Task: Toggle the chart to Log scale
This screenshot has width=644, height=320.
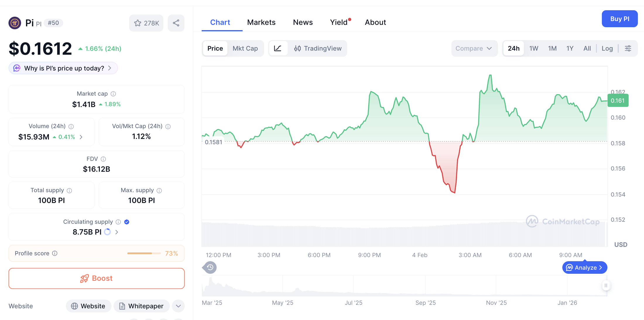Action: tap(607, 48)
